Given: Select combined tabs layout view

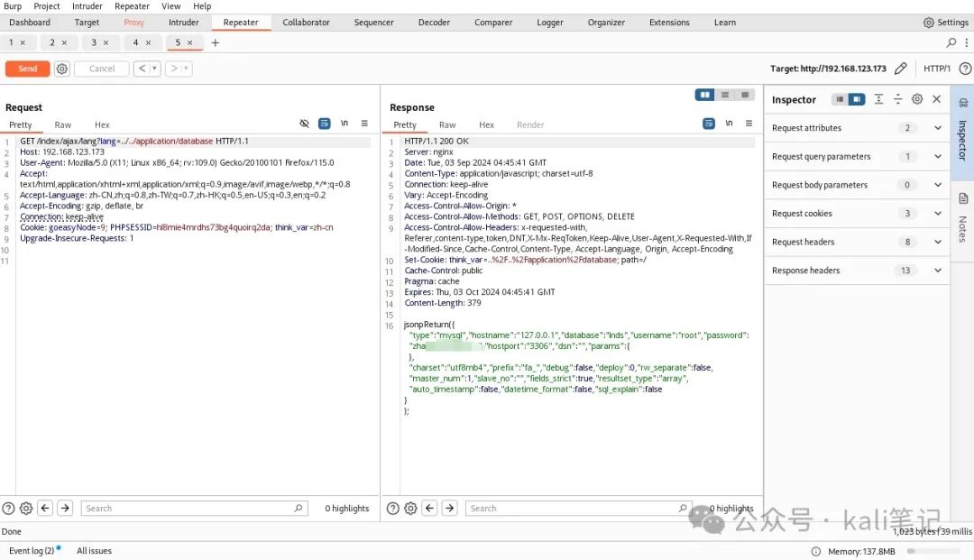Looking at the screenshot, I should click(x=744, y=95).
